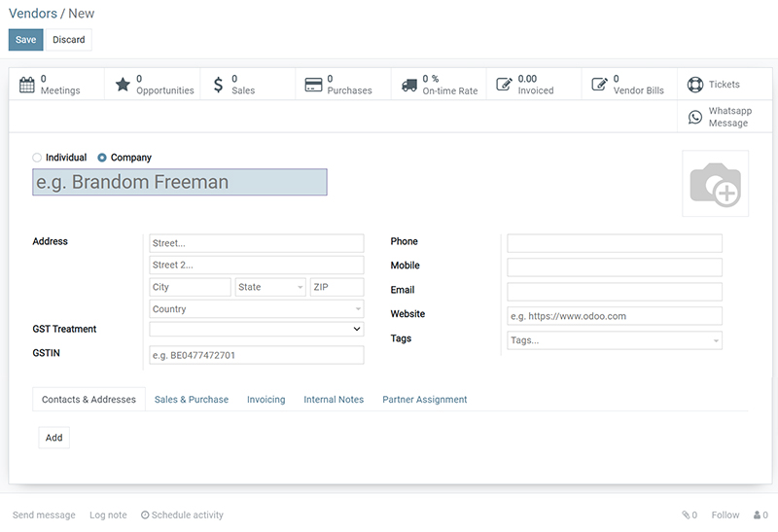Viewport: 778px width, 532px height.
Task: Open the GST Treatment dropdown
Action: click(x=256, y=330)
